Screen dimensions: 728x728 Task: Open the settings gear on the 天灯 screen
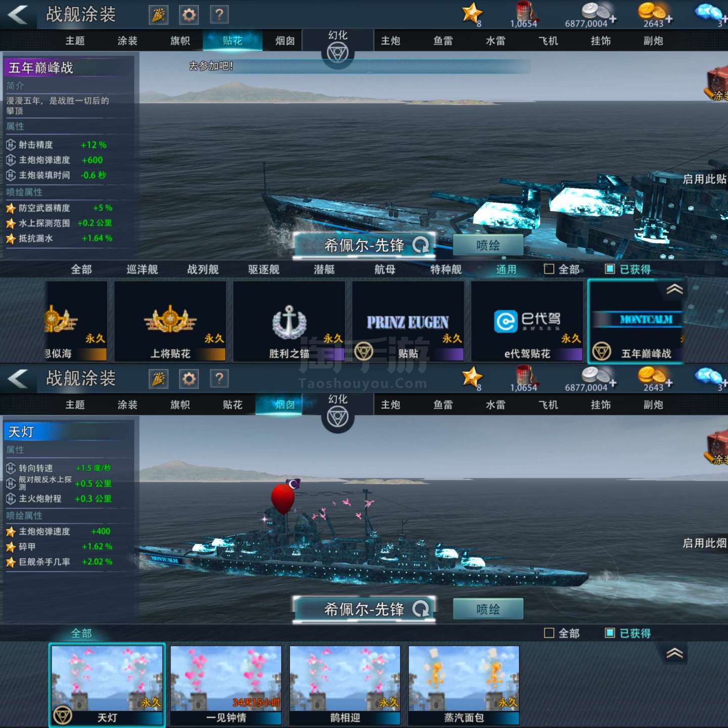click(x=189, y=379)
